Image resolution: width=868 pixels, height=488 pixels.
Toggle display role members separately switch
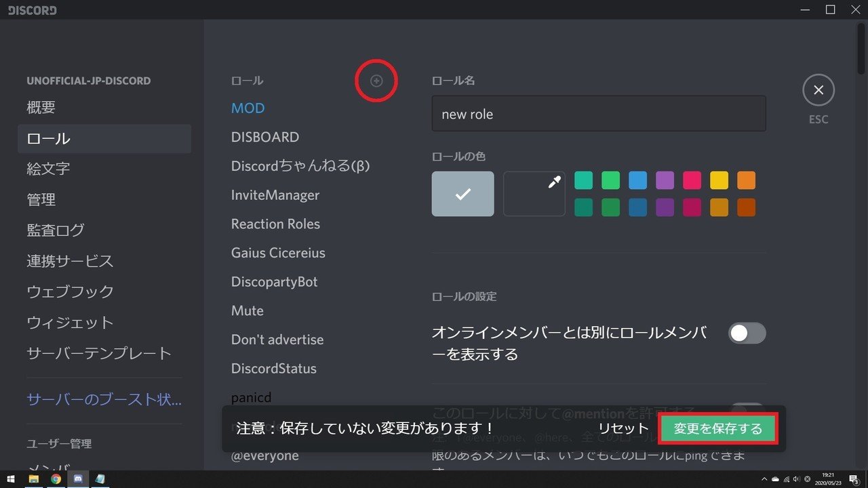tap(747, 333)
